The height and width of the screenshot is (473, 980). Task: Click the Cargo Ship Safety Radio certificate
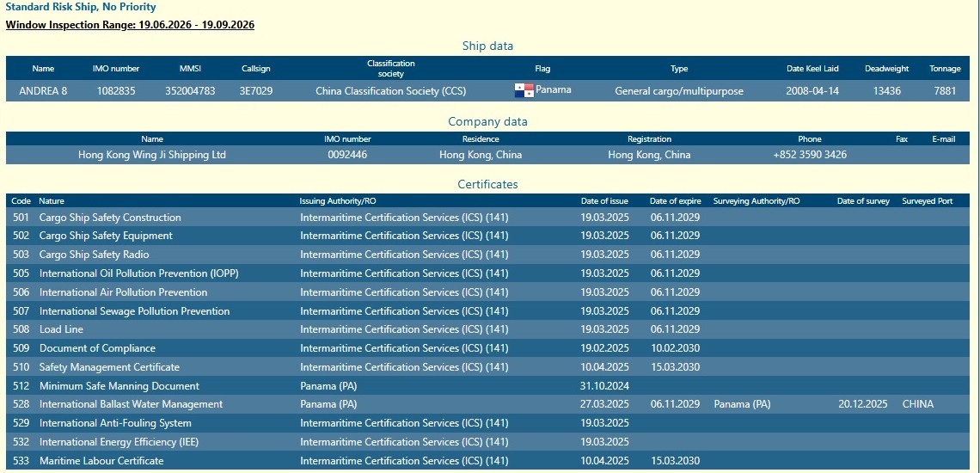(94, 255)
